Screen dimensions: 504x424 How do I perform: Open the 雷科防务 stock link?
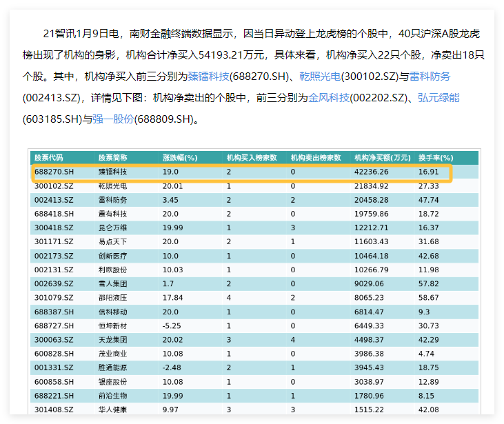tap(430, 77)
